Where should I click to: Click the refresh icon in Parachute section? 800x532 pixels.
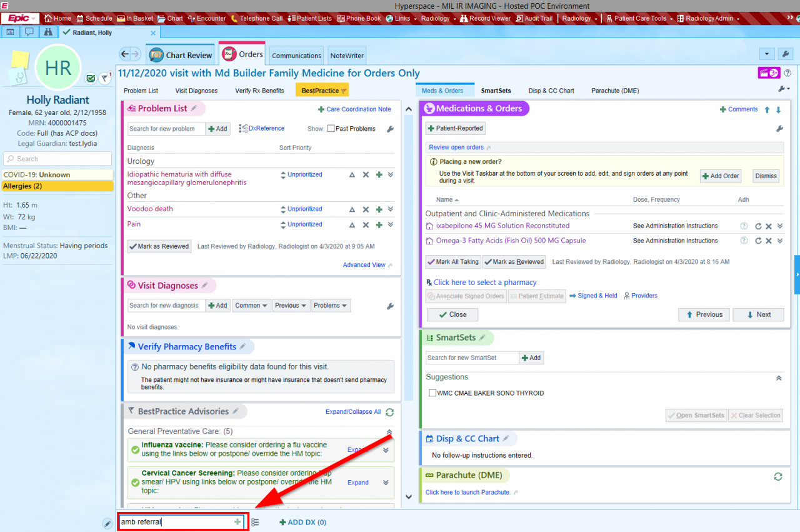778,476
